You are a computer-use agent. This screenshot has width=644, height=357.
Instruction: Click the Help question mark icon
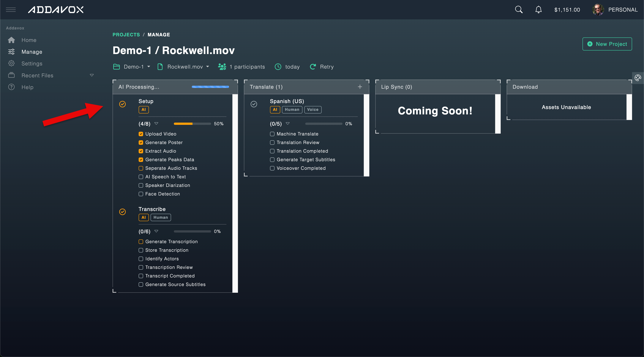click(12, 87)
